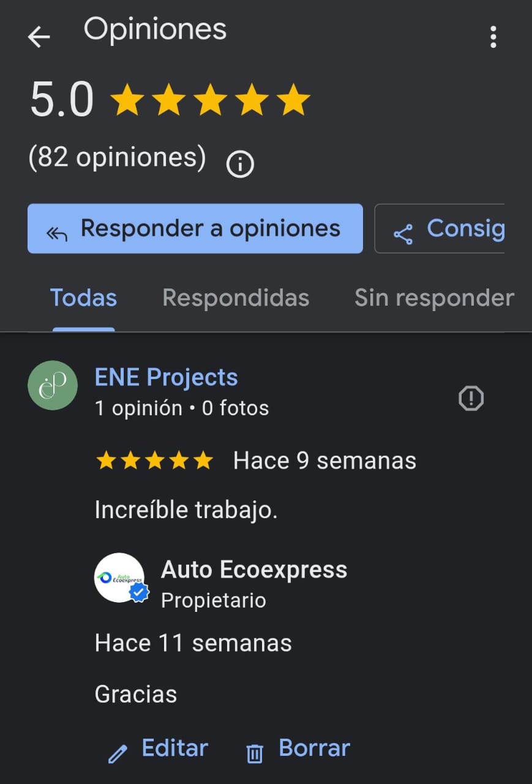Open ENE Projects reviewer profile link
The image size is (532, 784).
tap(166, 377)
